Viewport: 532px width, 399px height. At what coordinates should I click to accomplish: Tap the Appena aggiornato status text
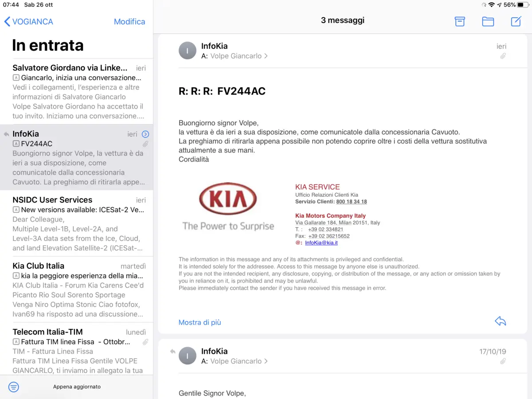click(x=77, y=387)
